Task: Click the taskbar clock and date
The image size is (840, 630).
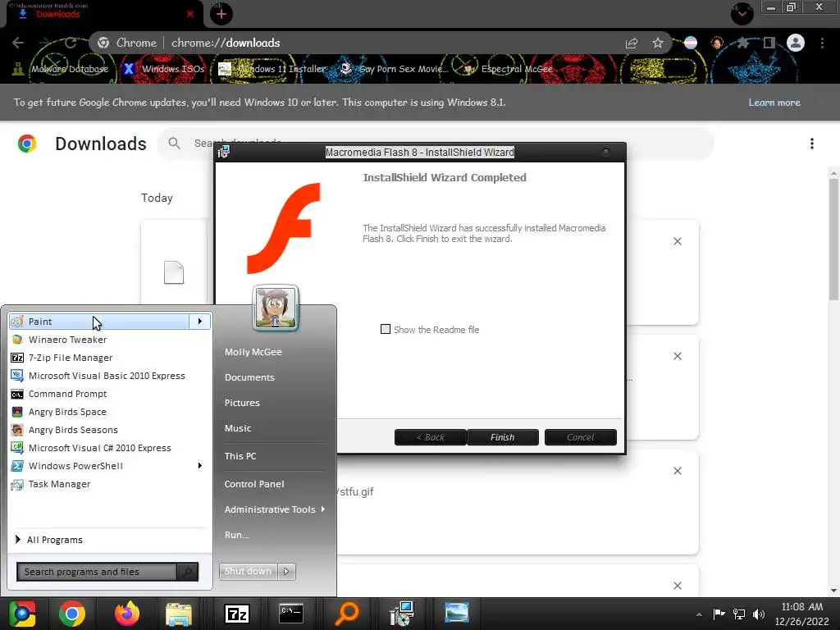Action: [801, 614]
